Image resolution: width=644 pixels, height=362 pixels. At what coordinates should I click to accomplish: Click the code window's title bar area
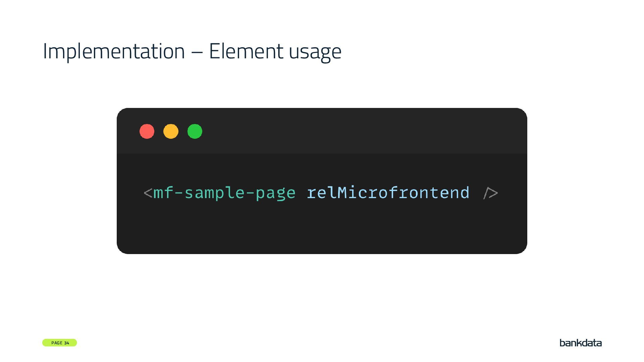[335, 131]
